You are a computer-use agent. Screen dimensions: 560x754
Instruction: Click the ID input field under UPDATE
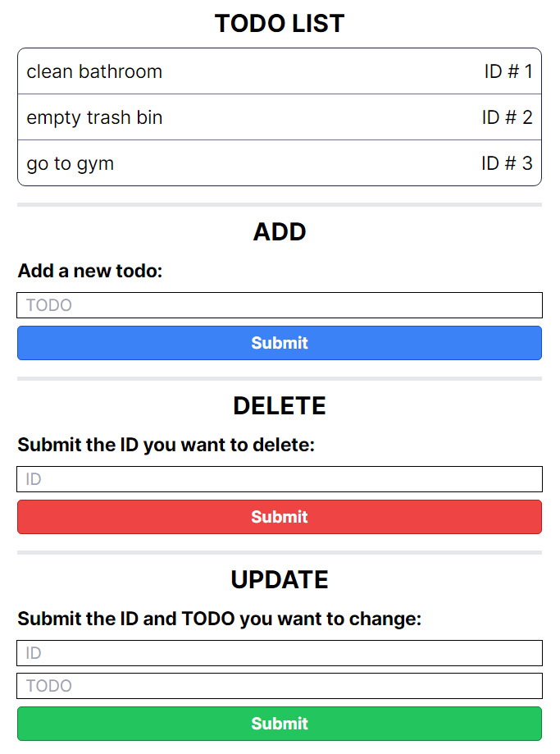280,653
